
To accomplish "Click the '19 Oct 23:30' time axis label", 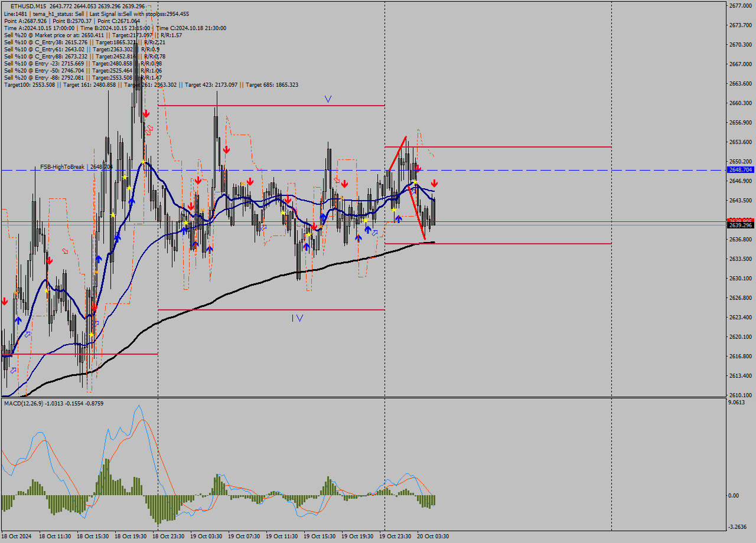I will [x=395, y=537].
